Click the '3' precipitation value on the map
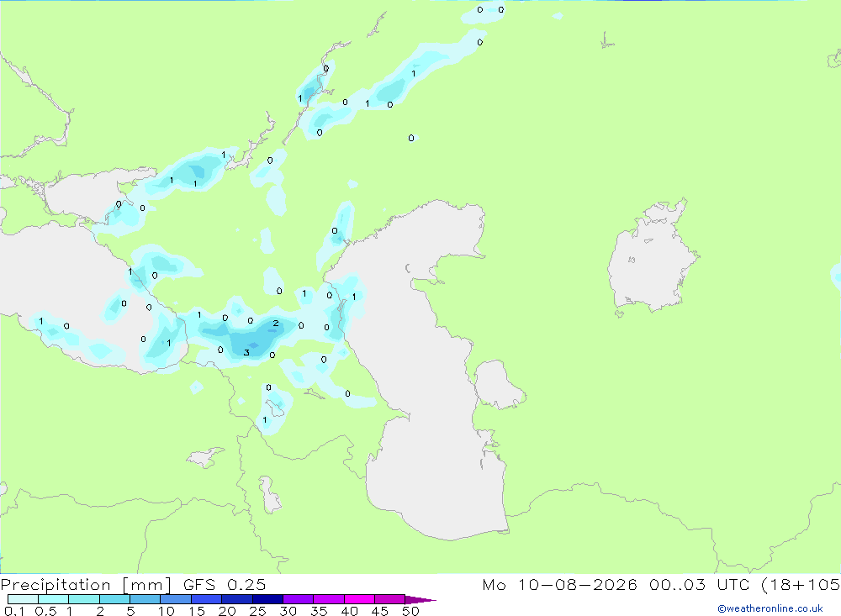The height and width of the screenshot is (616, 841). (x=246, y=352)
